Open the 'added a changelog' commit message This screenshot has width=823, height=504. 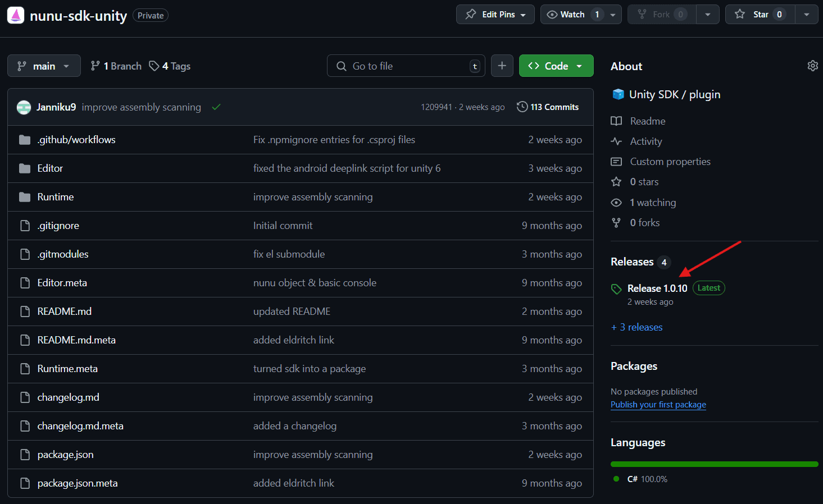point(295,426)
